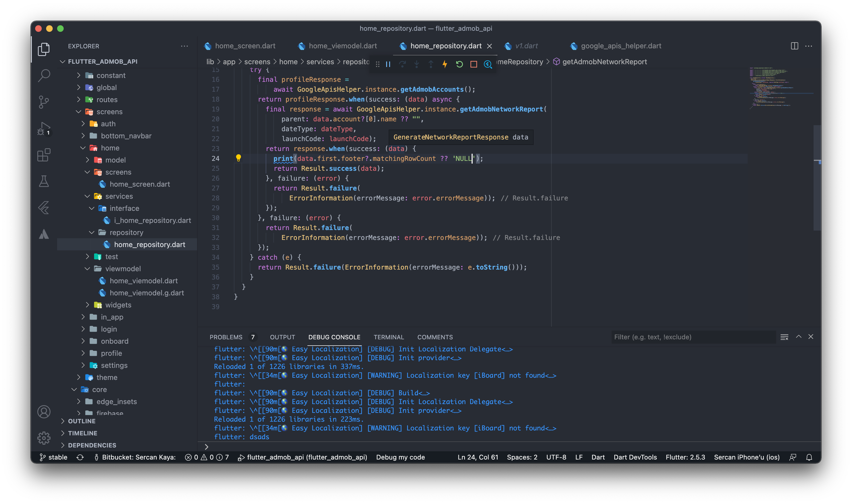Click Debug my code status item

pyautogui.click(x=400, y=458)
